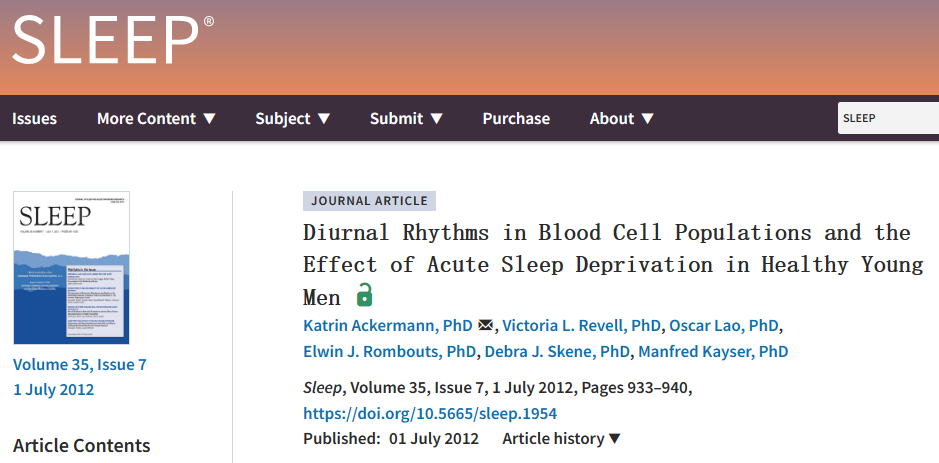This screenshot has height=463, width=939.
Task: Open author Elwin J. Rombouts, PhD
Action: coord(390,352)
